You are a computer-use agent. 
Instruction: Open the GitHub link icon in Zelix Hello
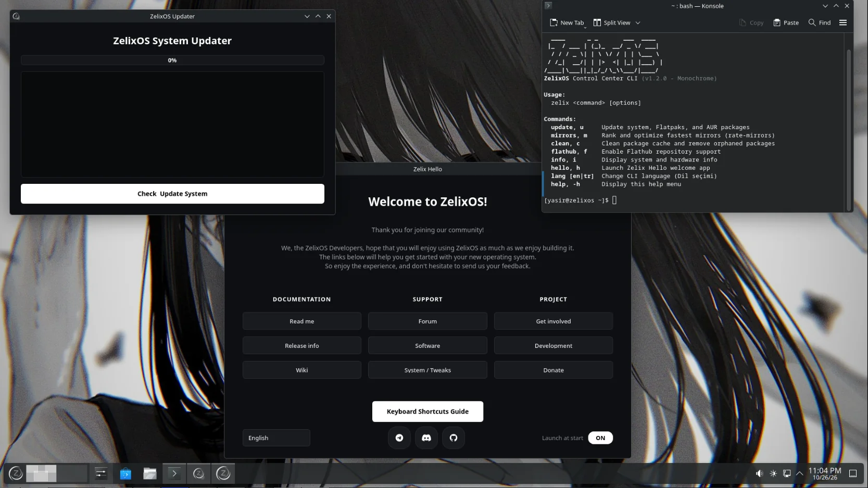click(454, 438)
